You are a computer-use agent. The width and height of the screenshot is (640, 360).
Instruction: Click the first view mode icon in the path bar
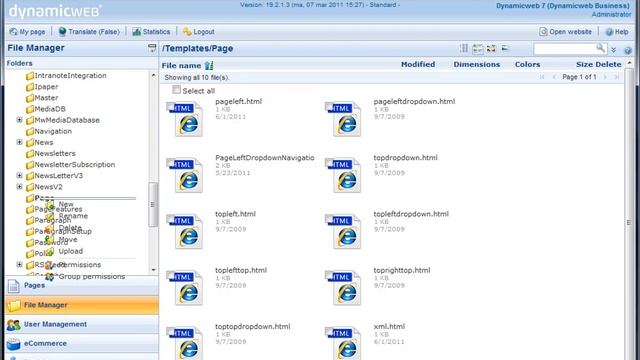[464, 48]
